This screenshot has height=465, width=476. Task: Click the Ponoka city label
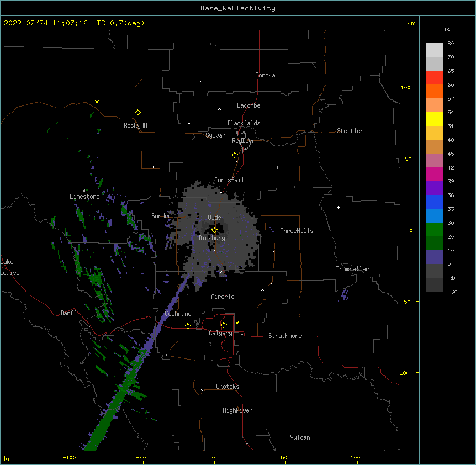[x=265, y=75]
